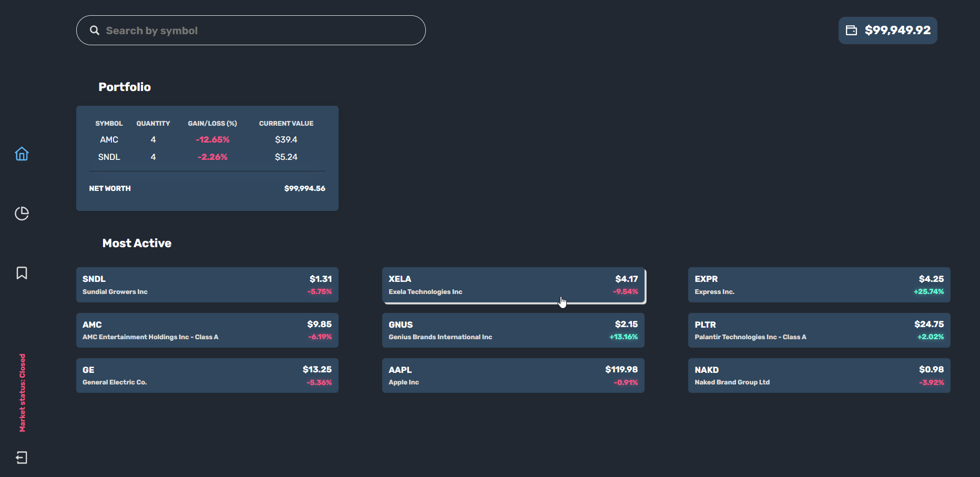Click the $13.25 GE price

[x=317, y=369]
